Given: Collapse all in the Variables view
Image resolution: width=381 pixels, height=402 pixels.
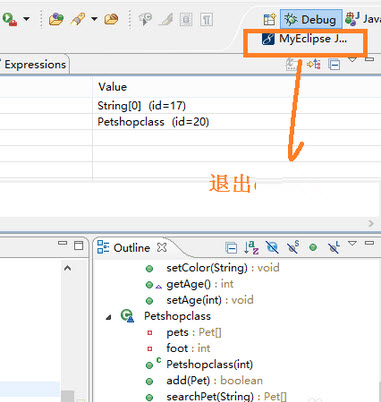Looking at the screenshot, I should (334, 64).
